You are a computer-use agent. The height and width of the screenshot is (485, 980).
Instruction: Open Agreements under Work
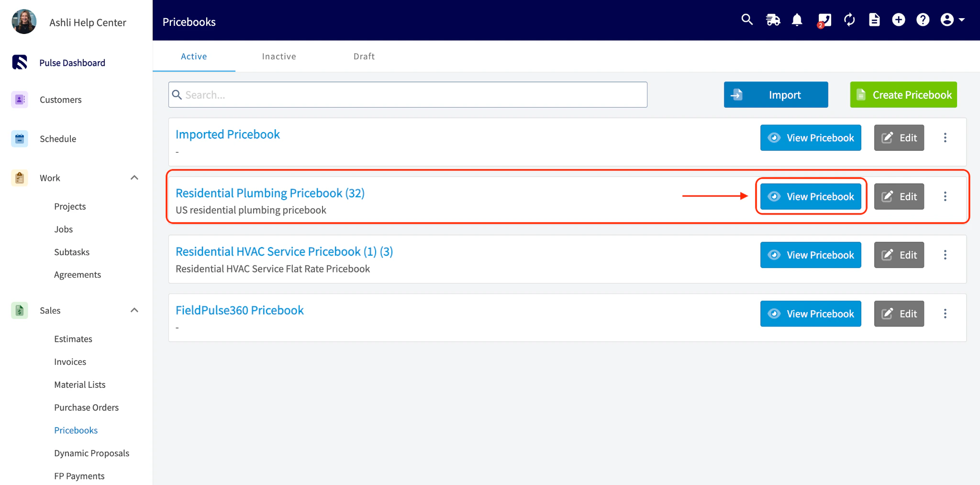(x=78, y=275)
